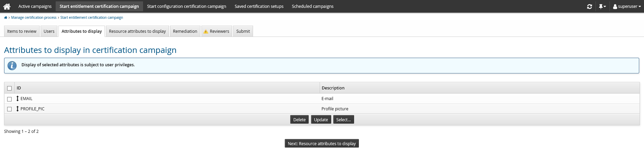The height and width of the screenshot is (152, 644).
Task: Check the EMAIL attribute checkbox
Action: tap(10, 99)
